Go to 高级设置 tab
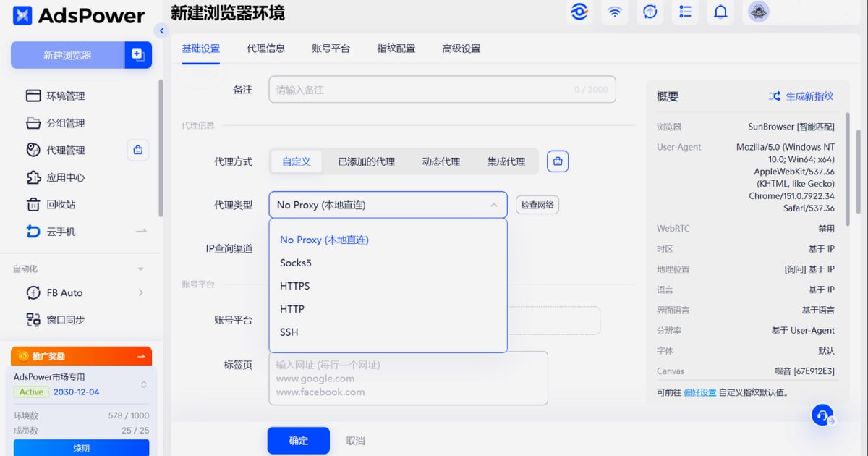 tap(461, 48)
